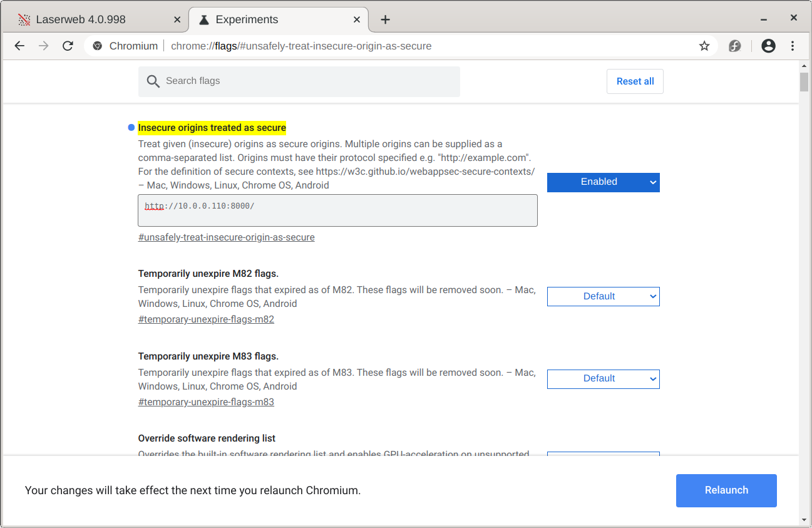Click the 'Override software rendering list' heading
The height and width of the screenshot is (528, 812).
point(207,438)
